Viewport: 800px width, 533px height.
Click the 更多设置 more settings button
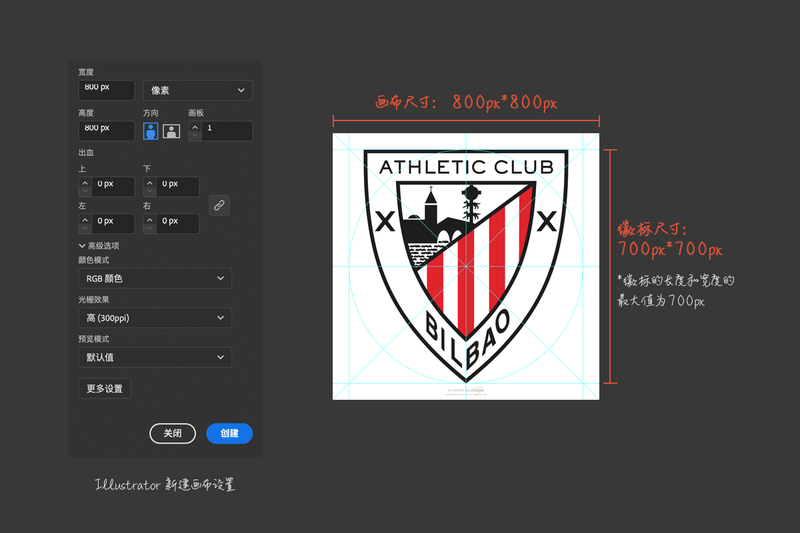click(x=104, y=389)
